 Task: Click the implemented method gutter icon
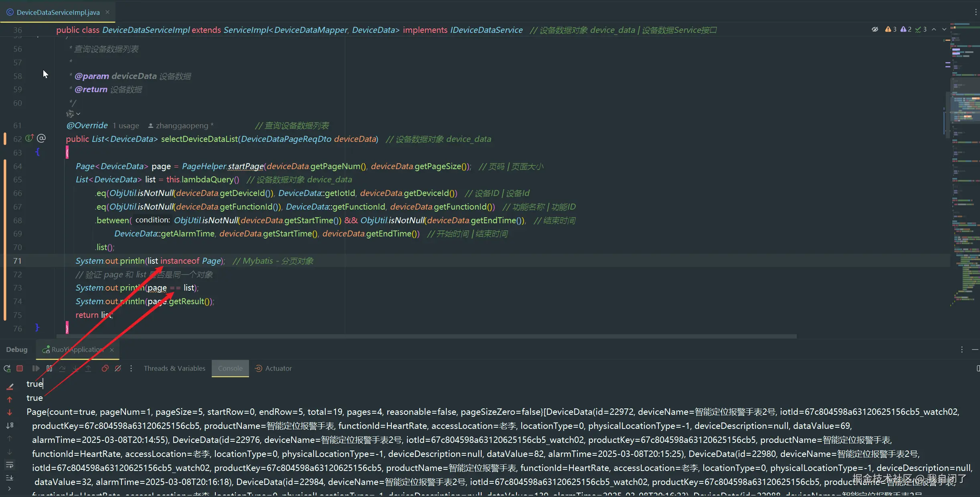pos(29,139)
